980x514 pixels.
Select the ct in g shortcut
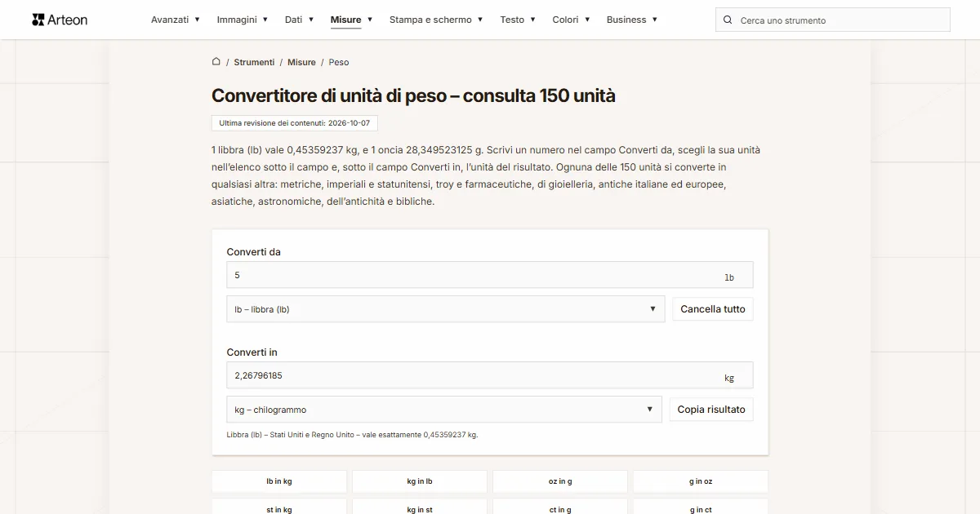click(x=560, y=507)
